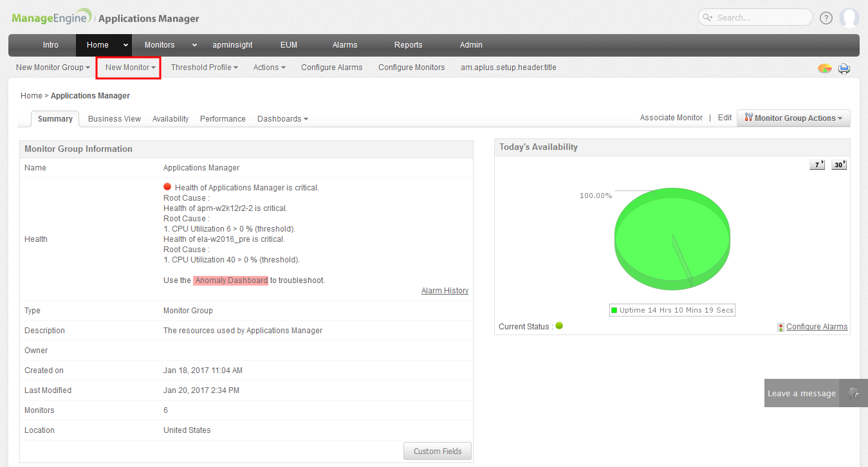Open the help question mark icon
868x467 pixels.
pyautogui.click(x=826, y=17)
